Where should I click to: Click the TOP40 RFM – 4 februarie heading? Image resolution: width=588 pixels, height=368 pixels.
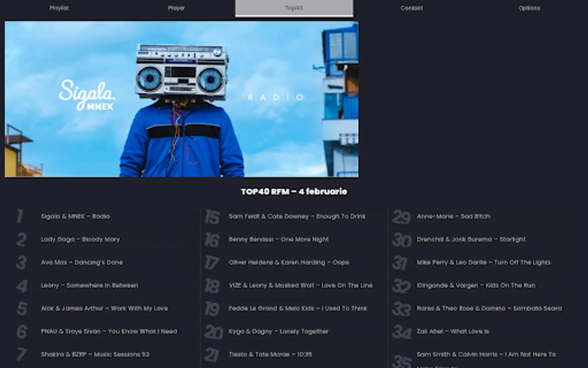point(294,191)
